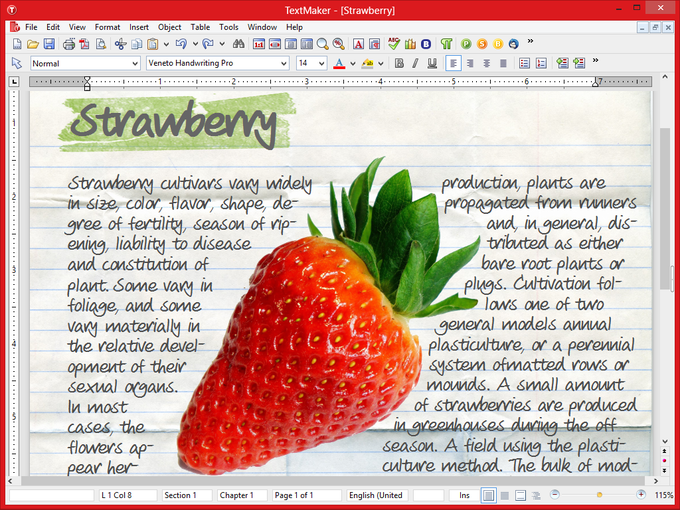680x510 pixels.
Task: Justify the text alignment
Action: tap(503, 63)
